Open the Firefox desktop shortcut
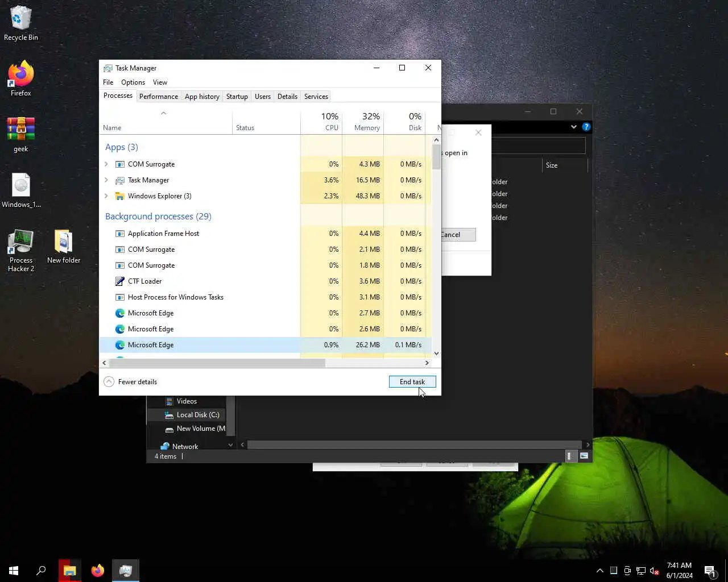This screenshot has width=728, height=582. 21,78
